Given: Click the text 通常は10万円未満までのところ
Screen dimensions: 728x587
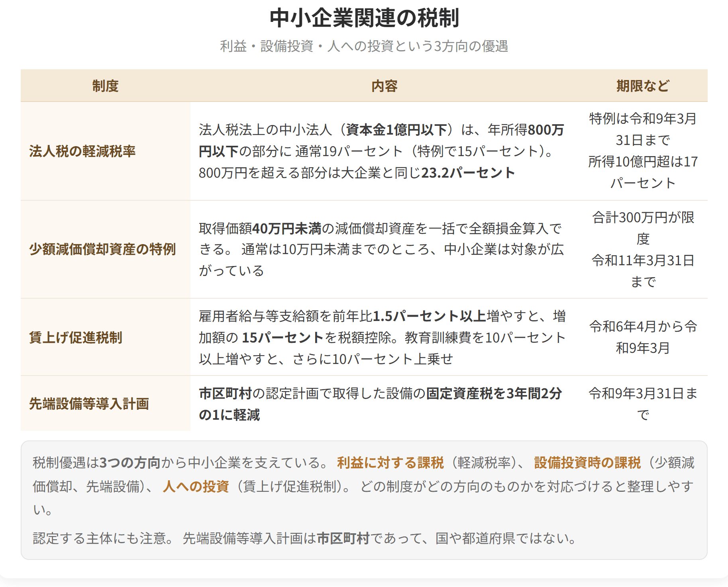Looking at the screenshot, I should [x=336, y=249].
